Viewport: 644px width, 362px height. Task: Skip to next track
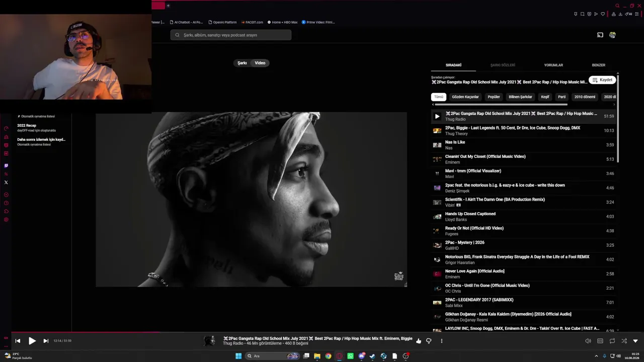(x=46, y=341)
